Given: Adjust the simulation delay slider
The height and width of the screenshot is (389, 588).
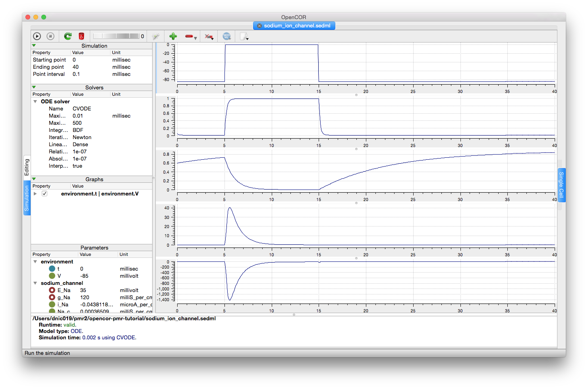Looking at the screenshot, I should point(116,36).
